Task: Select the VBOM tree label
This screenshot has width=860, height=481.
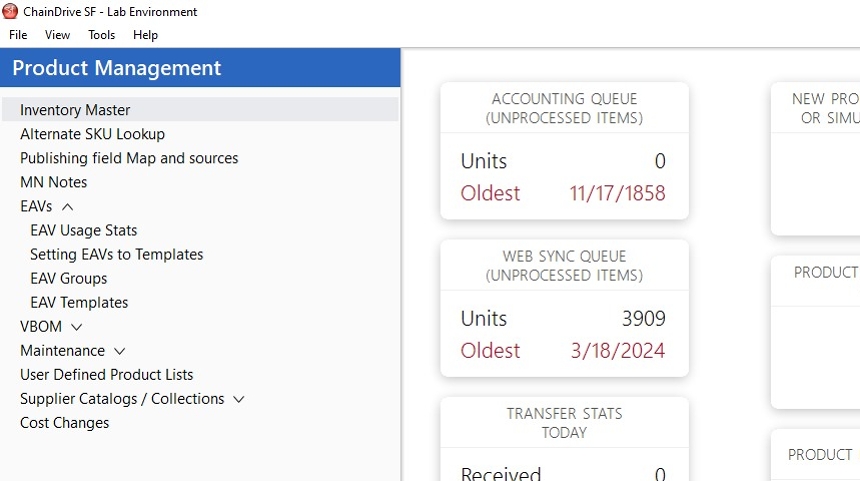Action: tap(41, 327)
